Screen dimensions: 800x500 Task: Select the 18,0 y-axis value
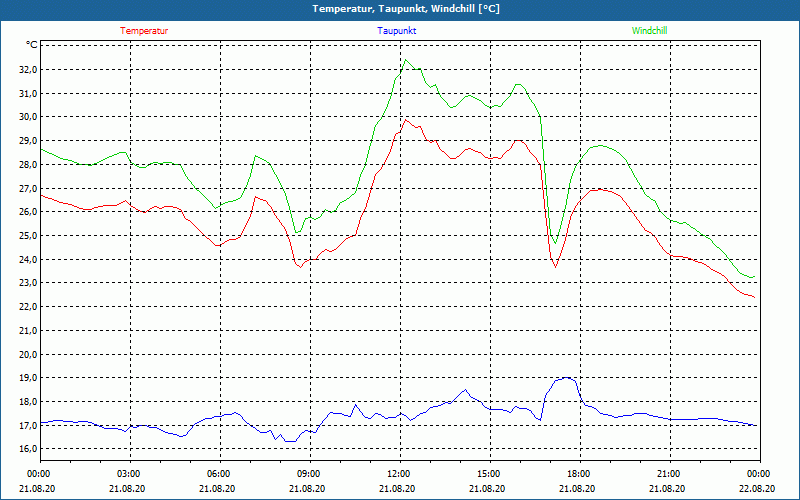[x=29, y=402]
